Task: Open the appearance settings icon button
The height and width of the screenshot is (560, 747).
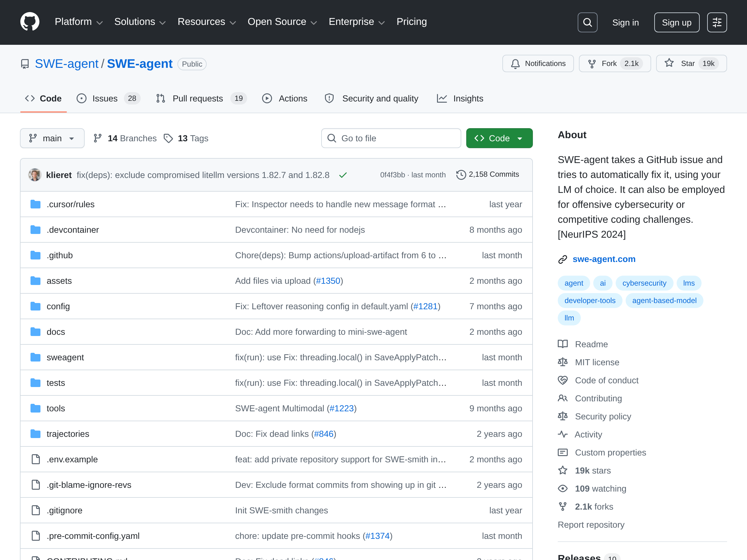Action: tap(716, 22)
